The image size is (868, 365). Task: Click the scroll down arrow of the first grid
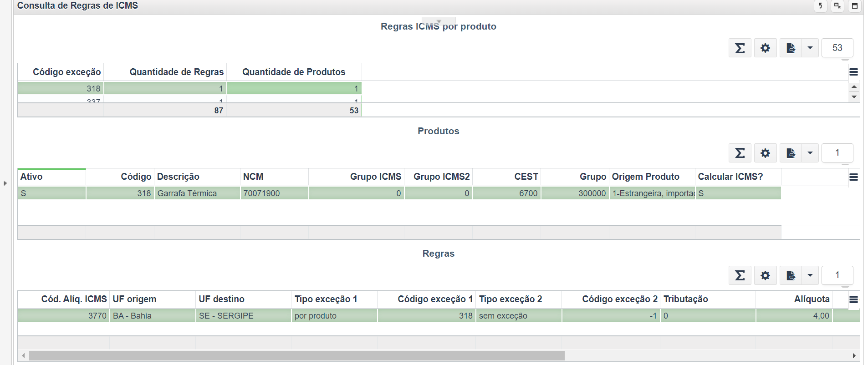(854, 96)
